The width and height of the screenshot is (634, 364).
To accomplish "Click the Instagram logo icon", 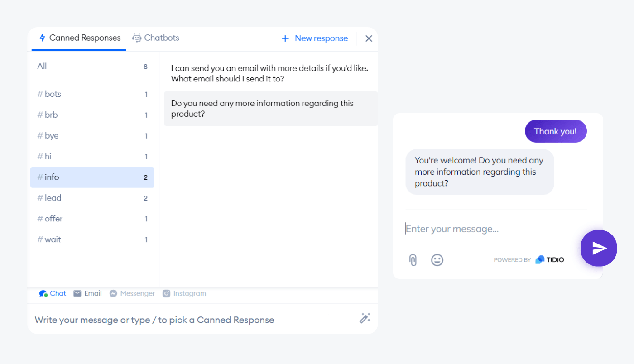I will click(x=166, y=293).
